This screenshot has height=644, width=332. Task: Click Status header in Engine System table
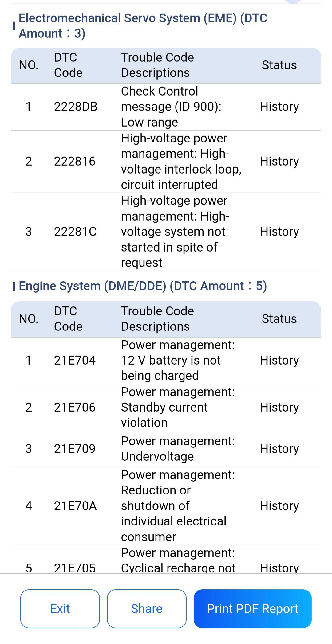[x=279, y=319]
